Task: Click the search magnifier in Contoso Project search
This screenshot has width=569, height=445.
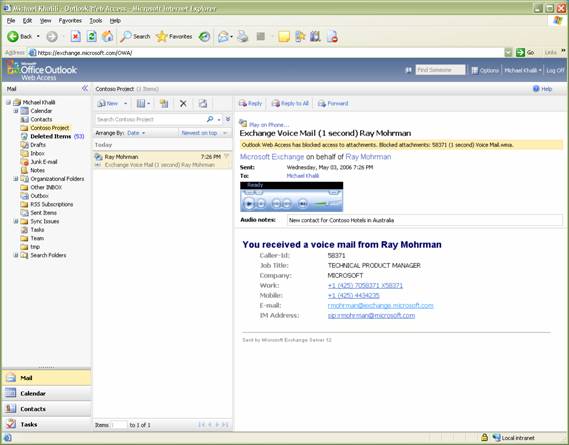Action: point(210,119)
